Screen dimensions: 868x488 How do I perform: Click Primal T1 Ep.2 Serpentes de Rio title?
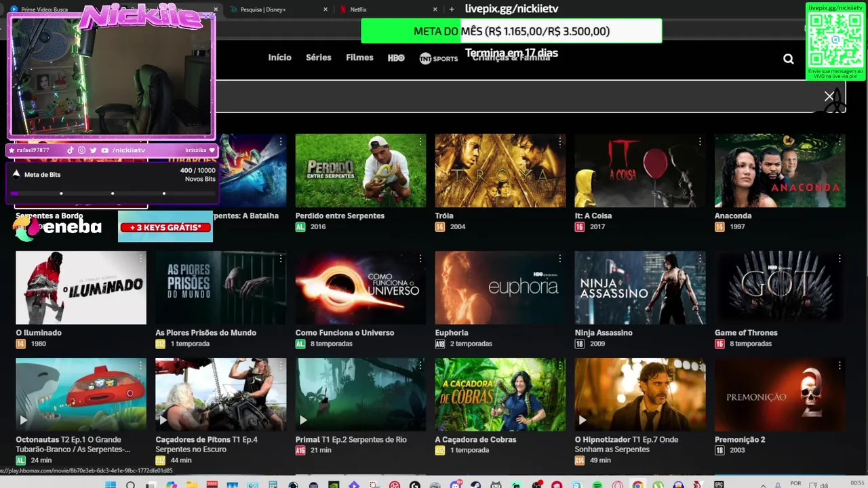coord(351,440)
